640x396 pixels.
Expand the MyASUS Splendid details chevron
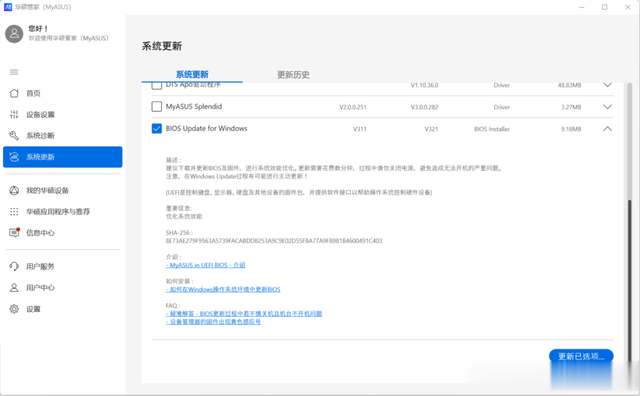(607, 107)
